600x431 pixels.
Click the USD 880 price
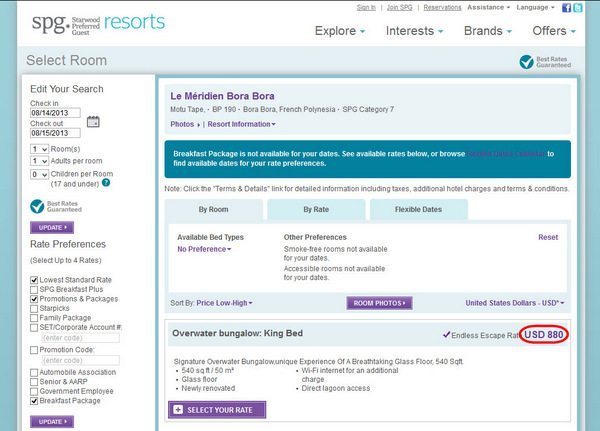point(543,335)
